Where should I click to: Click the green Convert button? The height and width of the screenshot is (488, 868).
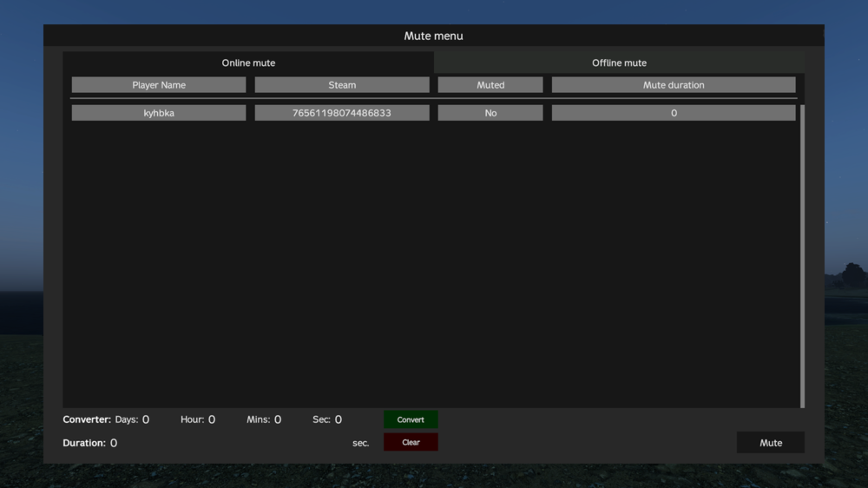pyautogui.click(x=411, y=419)
